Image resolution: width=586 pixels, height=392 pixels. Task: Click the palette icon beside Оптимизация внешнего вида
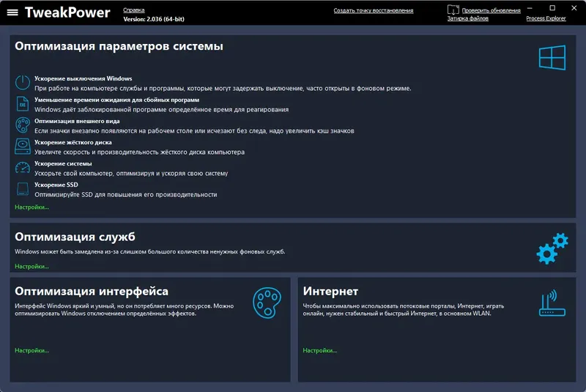pyautogui.click(x=23, y=125)
